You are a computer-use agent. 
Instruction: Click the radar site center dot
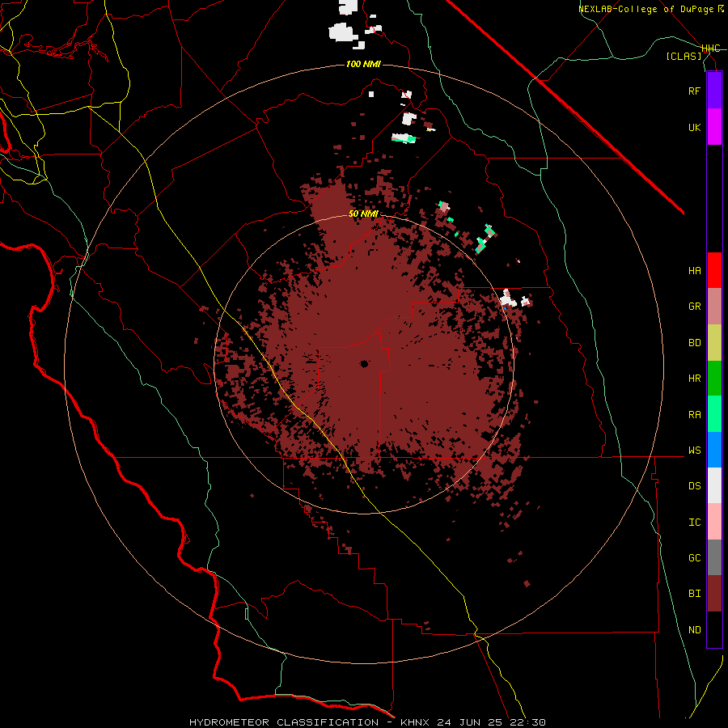[364, 364]
